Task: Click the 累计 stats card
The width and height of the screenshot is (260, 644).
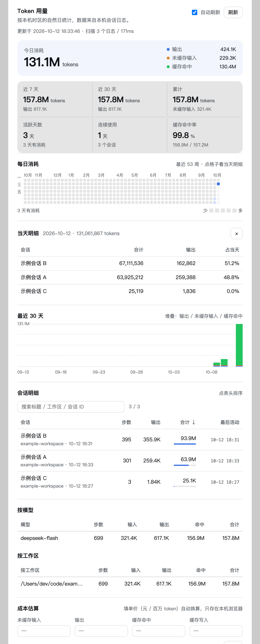Action: pyautogui.click(x=205, y=99)
